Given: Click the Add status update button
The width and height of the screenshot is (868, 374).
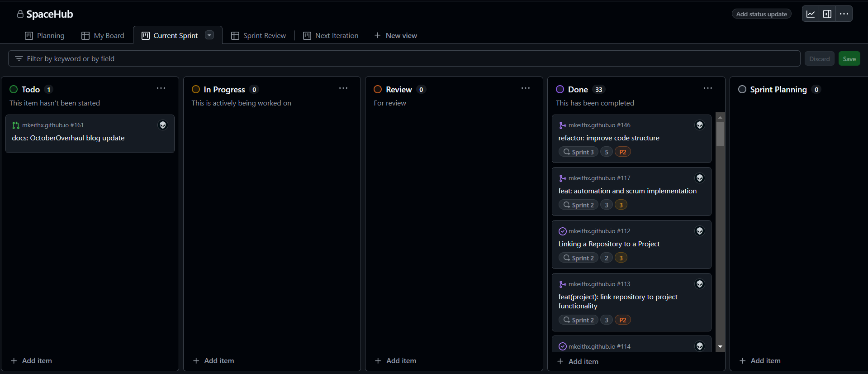Looking at the screenshot, I should (x=761, y=14).
